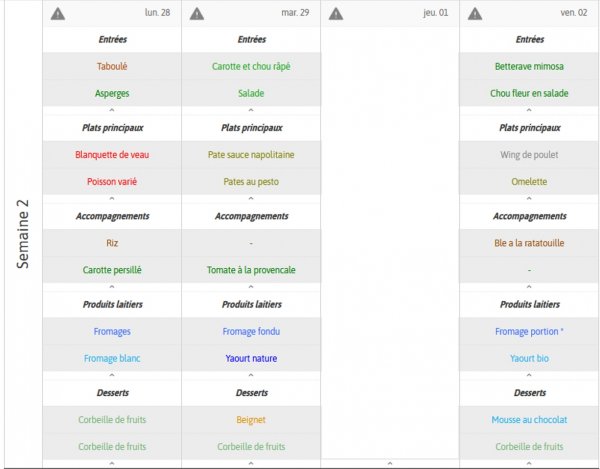600x469 pixels.
Task: Collapse Monday's Entrées section with its chevron
Action: tap(112, 110)
